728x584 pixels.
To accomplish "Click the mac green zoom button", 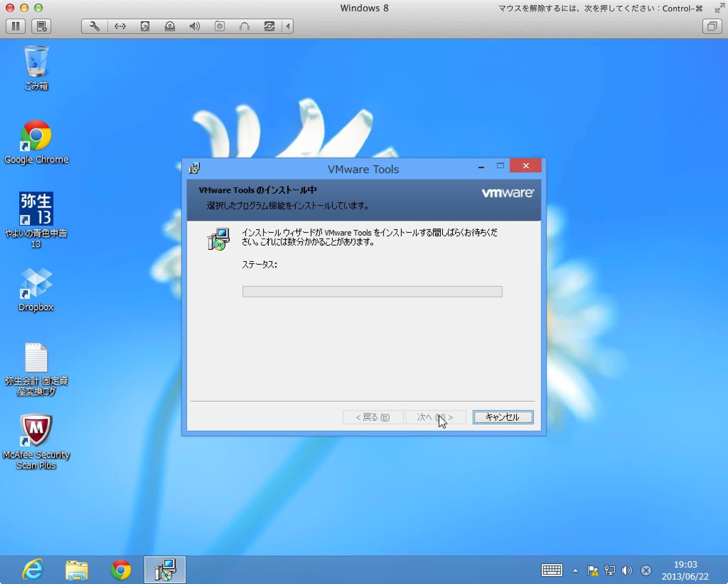I will click(x=38, y=8).
